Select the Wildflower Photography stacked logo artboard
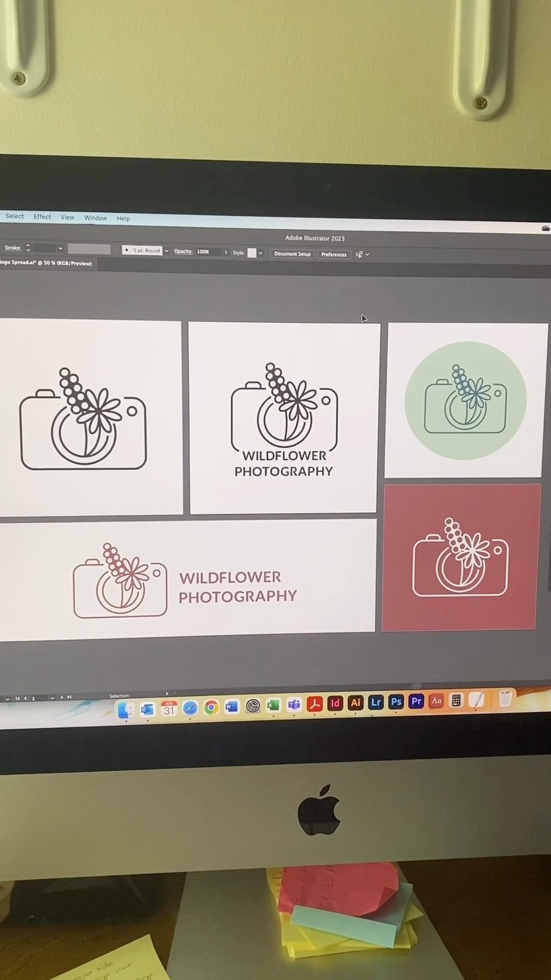The image size is (551, 980). click(284, 417)
